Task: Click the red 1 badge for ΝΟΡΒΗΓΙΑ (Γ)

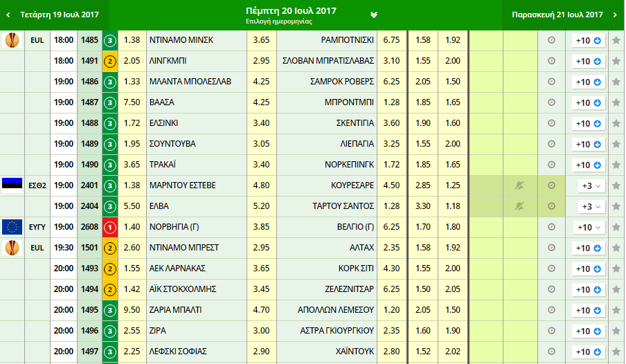Action: pos(109,227)
